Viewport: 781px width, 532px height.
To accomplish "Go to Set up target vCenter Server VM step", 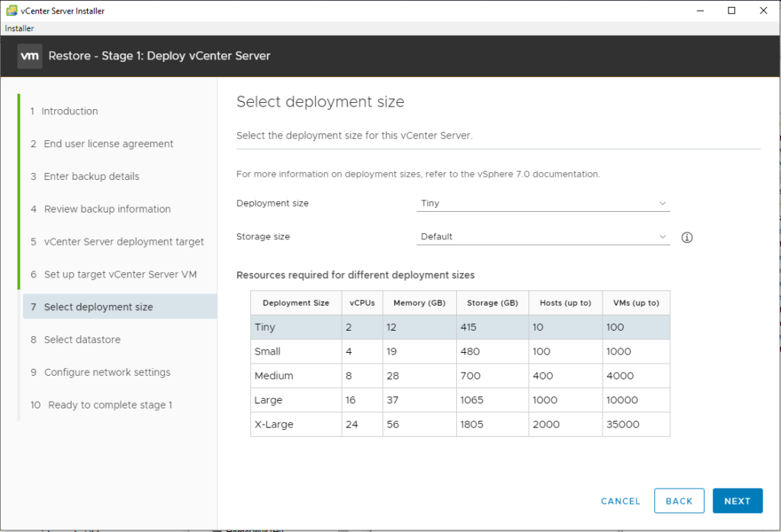I will click(114, 274).
